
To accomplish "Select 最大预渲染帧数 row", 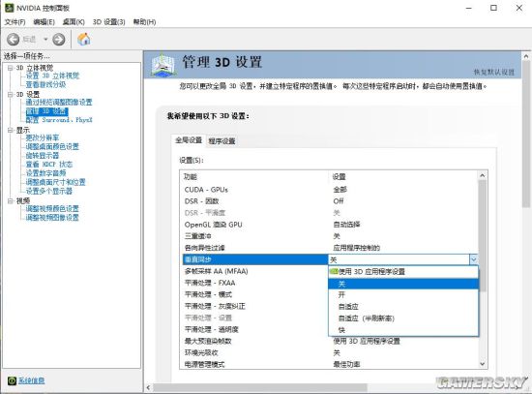I will 329,341.
